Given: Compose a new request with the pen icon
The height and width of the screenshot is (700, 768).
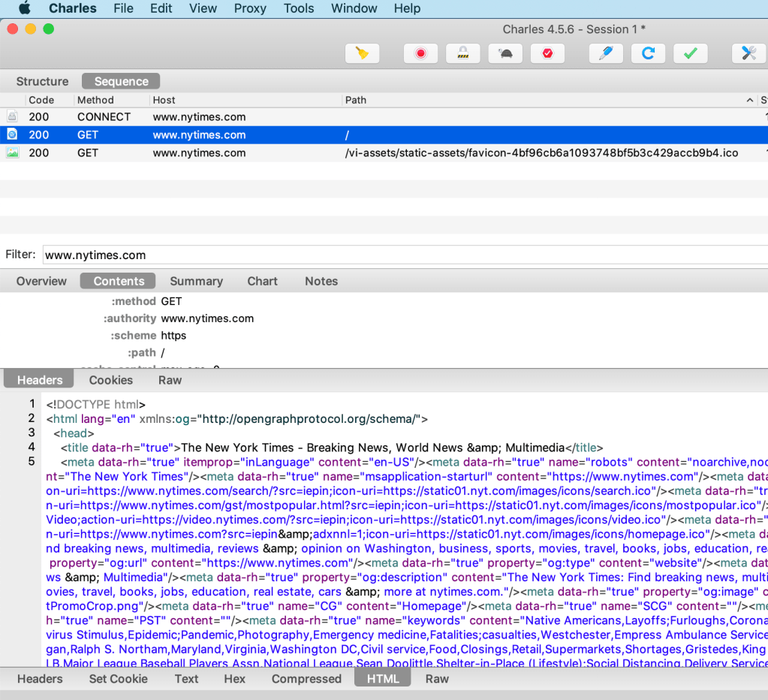Looking at the screenshot, I should (606, 53).
